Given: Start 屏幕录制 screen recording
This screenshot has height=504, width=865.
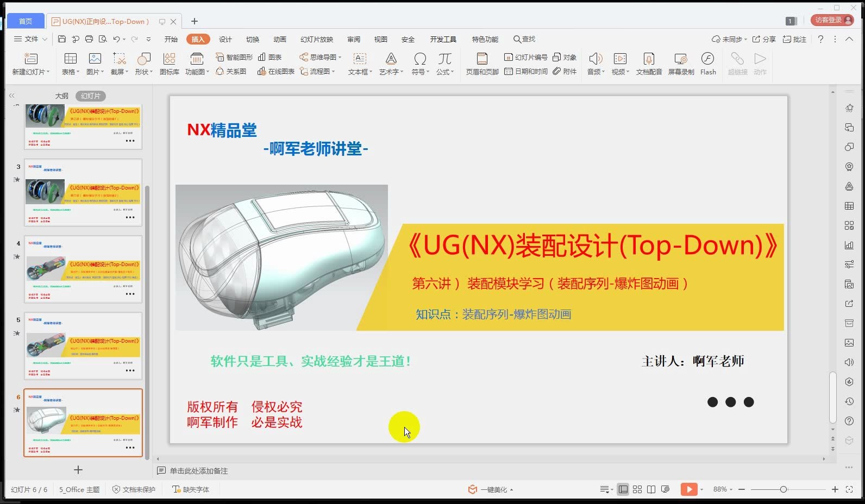Looking at the screenshot, I should [x=681, y=63].
